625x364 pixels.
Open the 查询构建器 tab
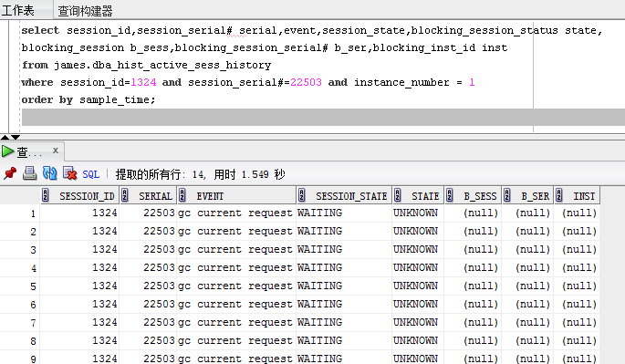[85, 11]
